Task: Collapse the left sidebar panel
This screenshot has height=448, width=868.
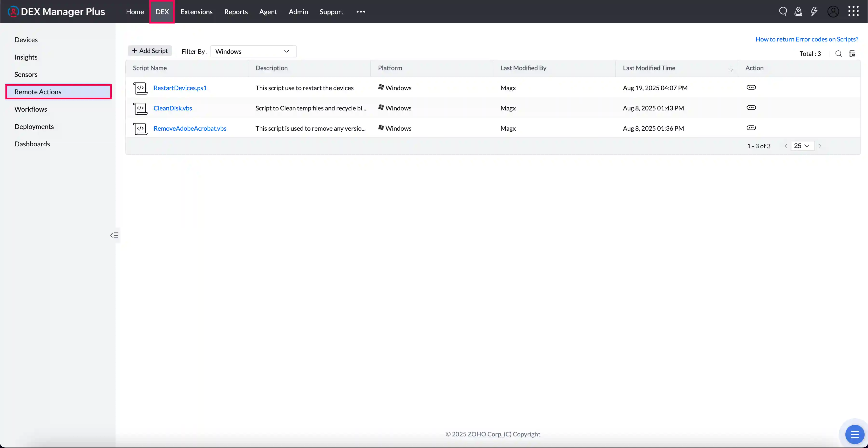Action: click(114, 235)
